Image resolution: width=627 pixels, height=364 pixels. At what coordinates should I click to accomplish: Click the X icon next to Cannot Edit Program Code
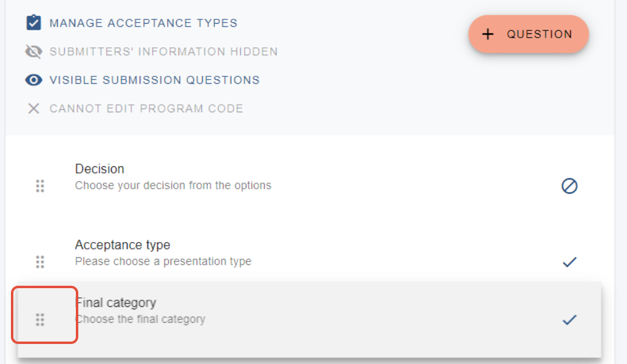(33, 108)
